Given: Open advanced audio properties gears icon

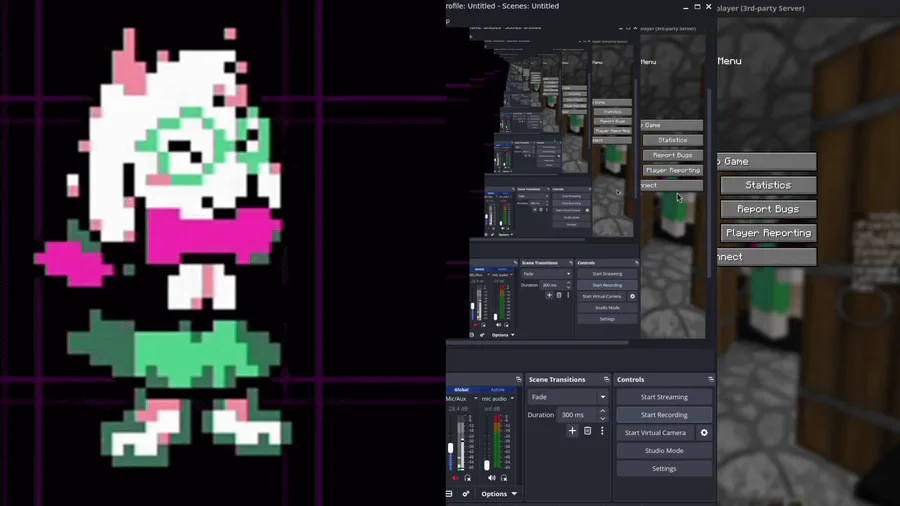Looking at the screenshot, I should [x=466, y=494].
